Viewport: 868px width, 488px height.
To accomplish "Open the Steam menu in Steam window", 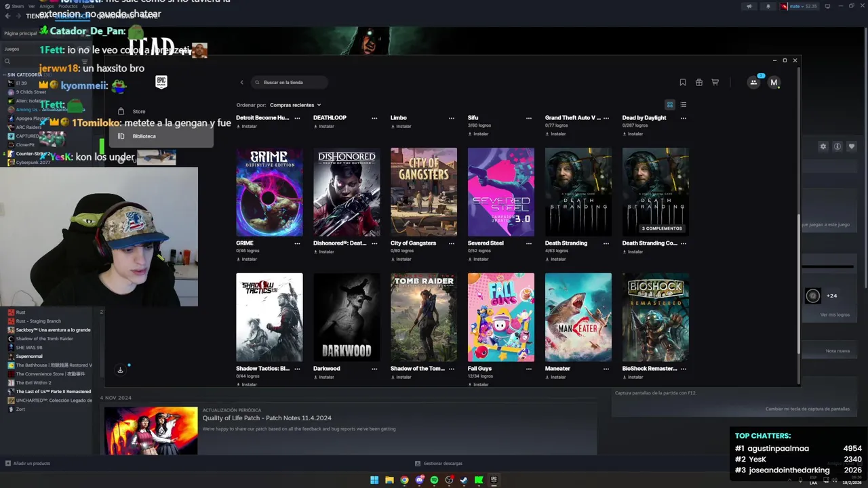I will click(14, 6).
